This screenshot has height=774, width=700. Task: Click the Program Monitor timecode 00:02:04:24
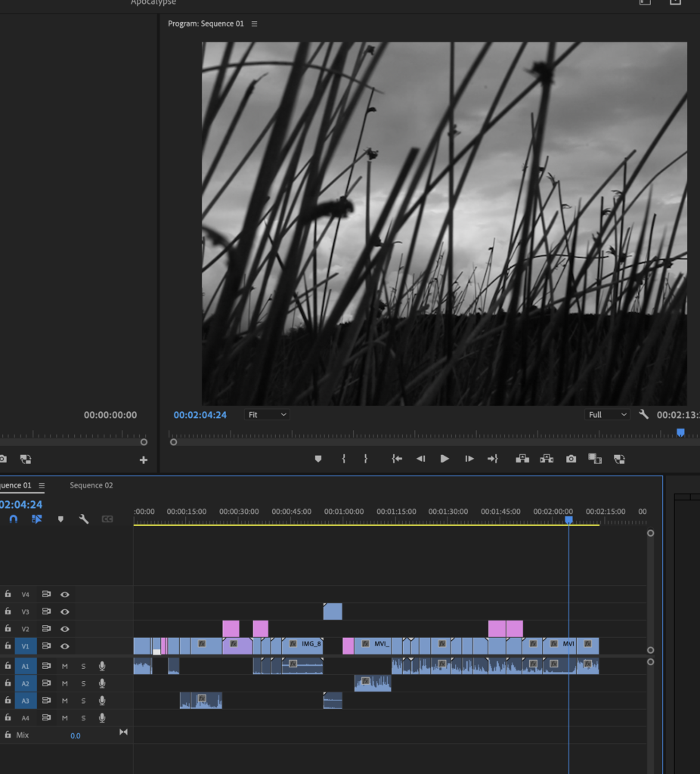click(200, 415)
